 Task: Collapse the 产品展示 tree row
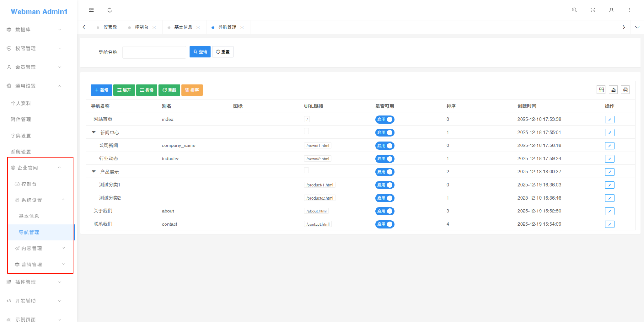coord(94,172)
